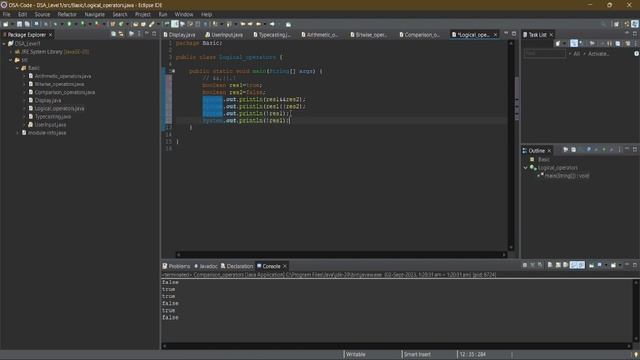Click the New file toolbar icon
640x360 pixels.
click(5, 24)
